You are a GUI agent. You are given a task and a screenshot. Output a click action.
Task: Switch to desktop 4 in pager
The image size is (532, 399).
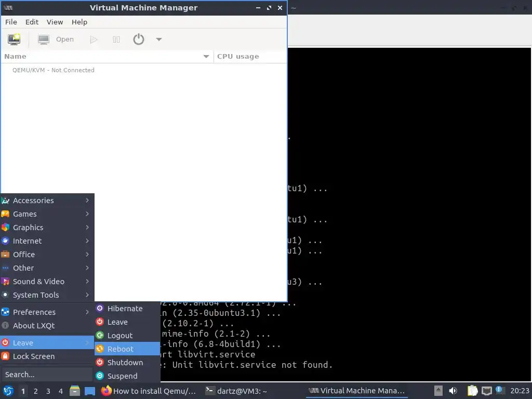(61, 391)
